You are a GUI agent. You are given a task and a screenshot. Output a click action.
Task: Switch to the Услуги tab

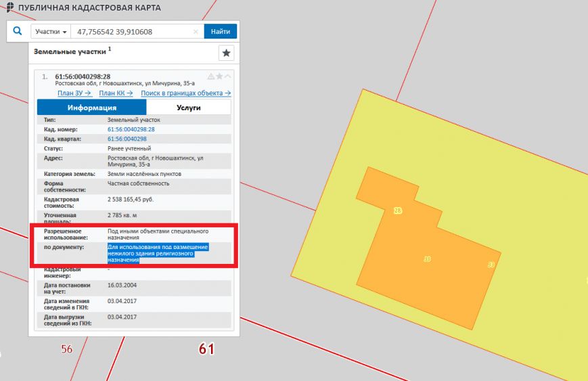click(189, 108)
